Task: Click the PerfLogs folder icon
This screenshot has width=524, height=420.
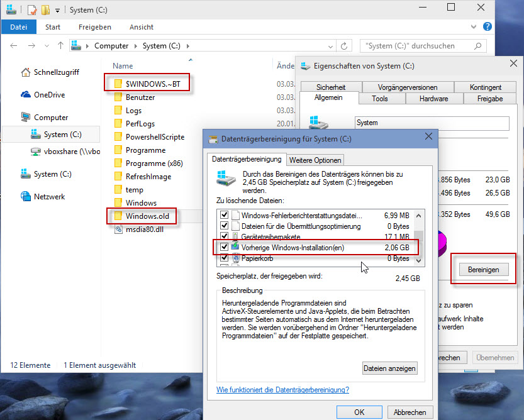Action: coord(118,124)
